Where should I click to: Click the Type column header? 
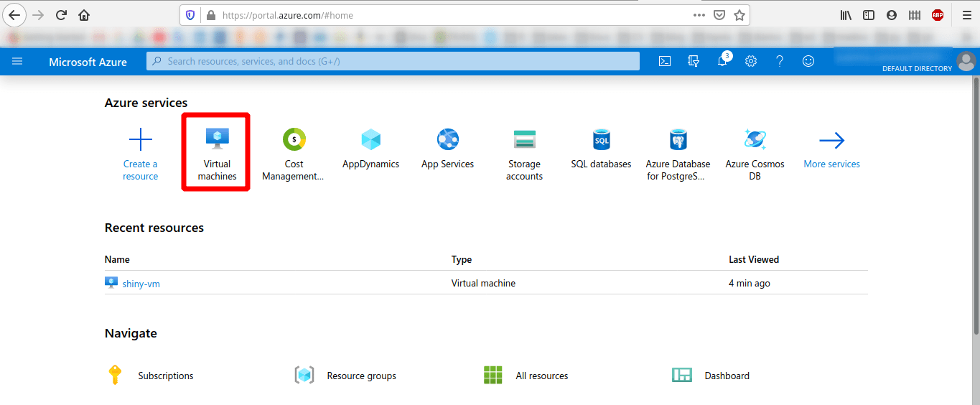[462, 259]
